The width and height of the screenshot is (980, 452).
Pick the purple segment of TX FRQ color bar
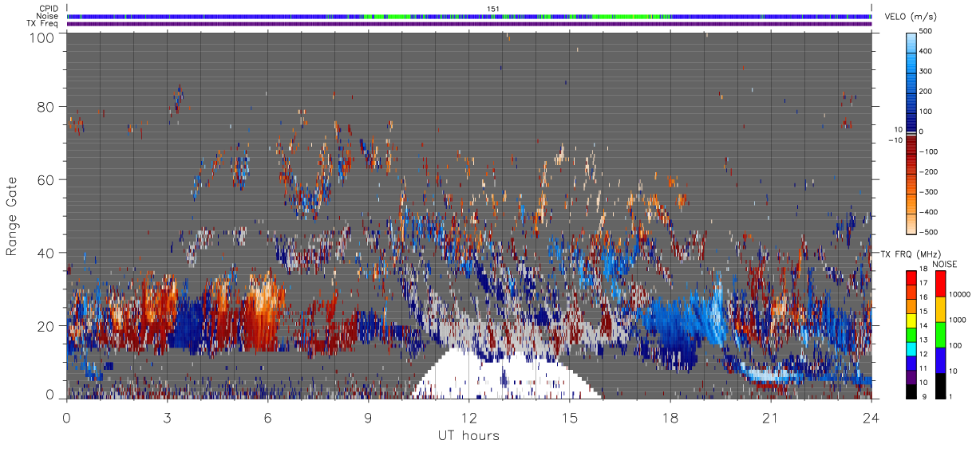click(x=911, y=375)
